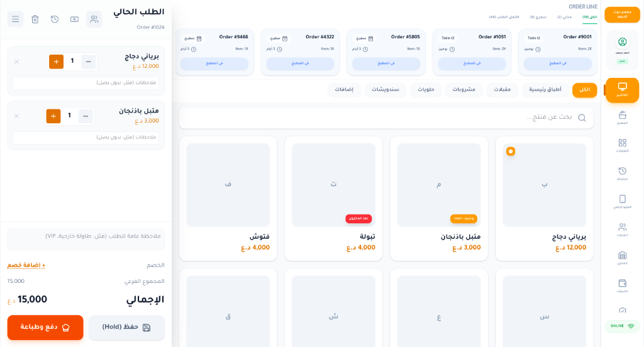
Task: Decrease the برياني دجاج quantity with the minus button
Action: point(88,62)
